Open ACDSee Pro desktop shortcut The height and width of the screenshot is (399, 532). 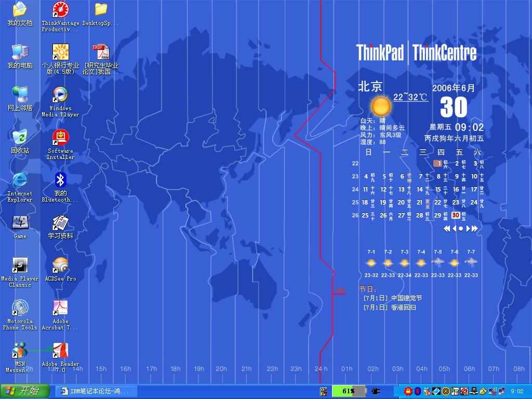coord(60,265)
